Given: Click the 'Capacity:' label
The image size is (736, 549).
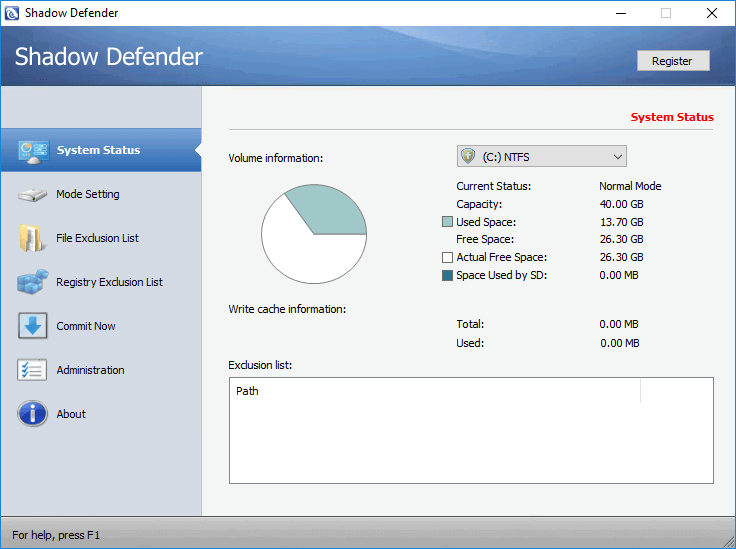Looking at the screenshot, I should coord(479,205).
